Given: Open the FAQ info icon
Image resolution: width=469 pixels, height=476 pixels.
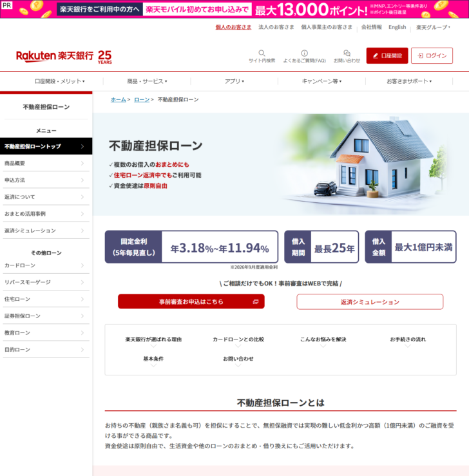Looking at the screenshot, I should click(x=304, y=53).
